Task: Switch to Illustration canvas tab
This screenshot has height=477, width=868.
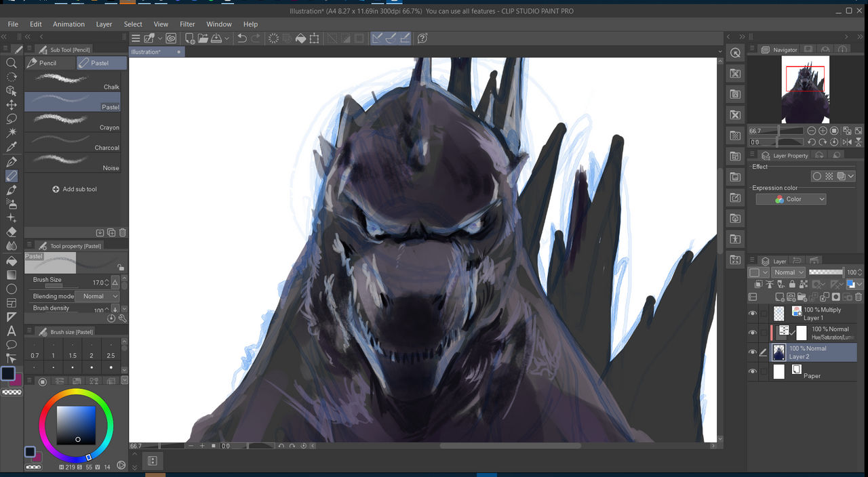Action: [156, 52]
